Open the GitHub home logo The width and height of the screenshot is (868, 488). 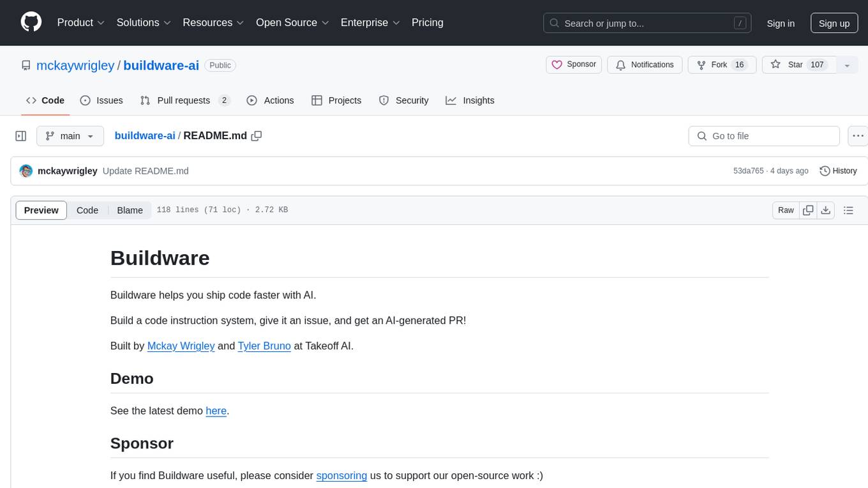[31, 22]
